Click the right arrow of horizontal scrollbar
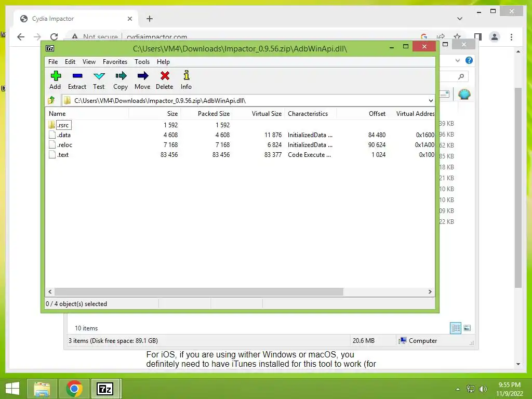The height and width of the screenshot is (399, 532). pyautogui.click(x=430, y=292)
